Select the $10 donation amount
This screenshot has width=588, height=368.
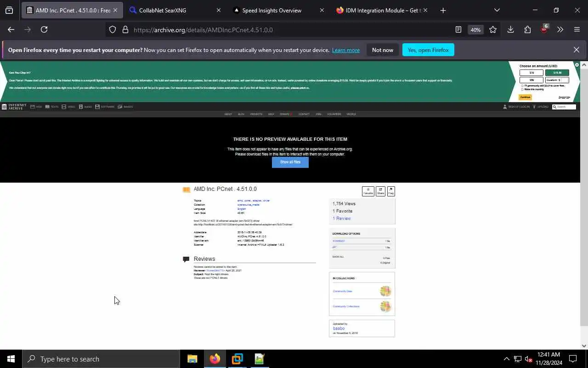[531, 73]
